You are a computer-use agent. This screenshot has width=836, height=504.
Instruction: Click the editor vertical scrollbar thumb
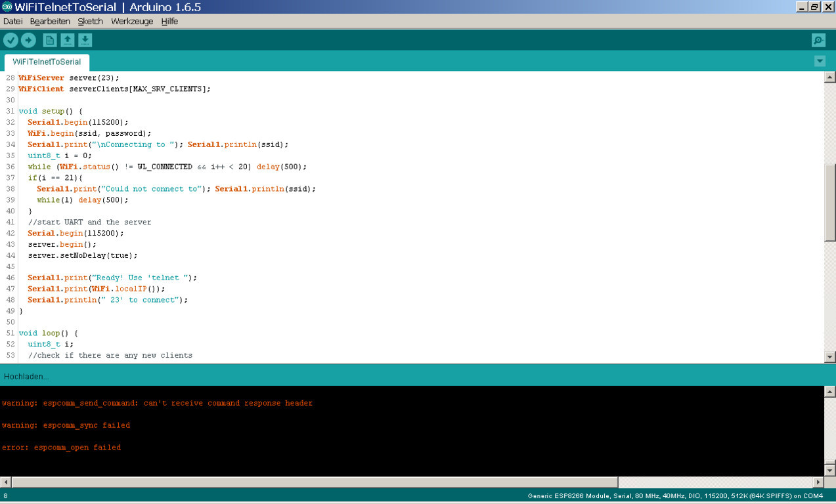(x=829, y=203)
